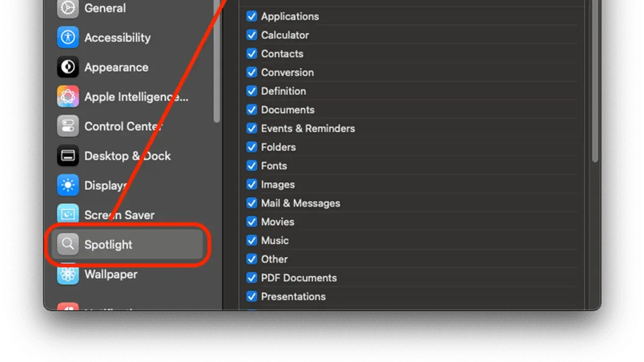The height and width of the screenshot is (362, 644).
Task: Click the Apple Intelligence icon
Action: tap(68, 97)
